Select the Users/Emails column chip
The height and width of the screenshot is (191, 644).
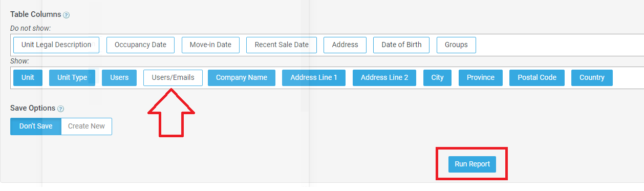(x=173, y=77)
